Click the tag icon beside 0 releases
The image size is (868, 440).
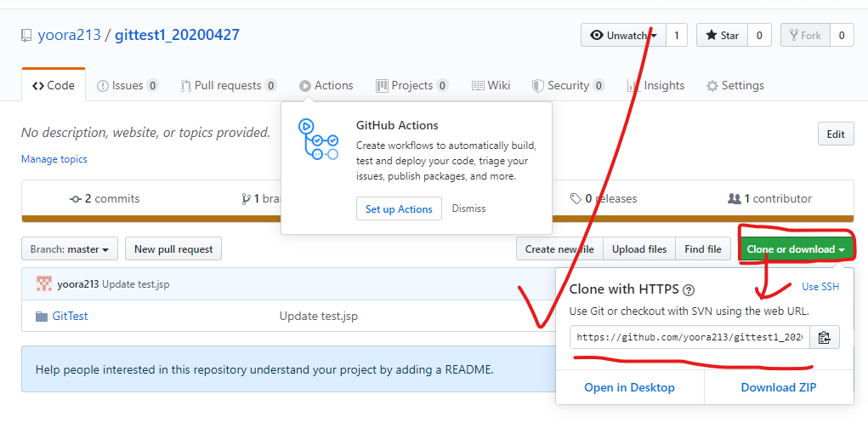pyautogui.click(x=576, y=198)
